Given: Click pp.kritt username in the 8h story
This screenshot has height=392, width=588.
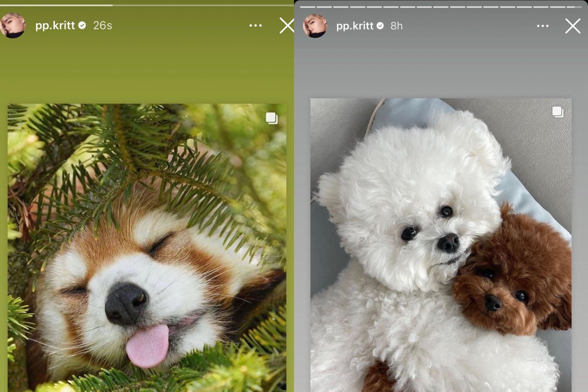Looking at the screenshot, I should 355,25.
